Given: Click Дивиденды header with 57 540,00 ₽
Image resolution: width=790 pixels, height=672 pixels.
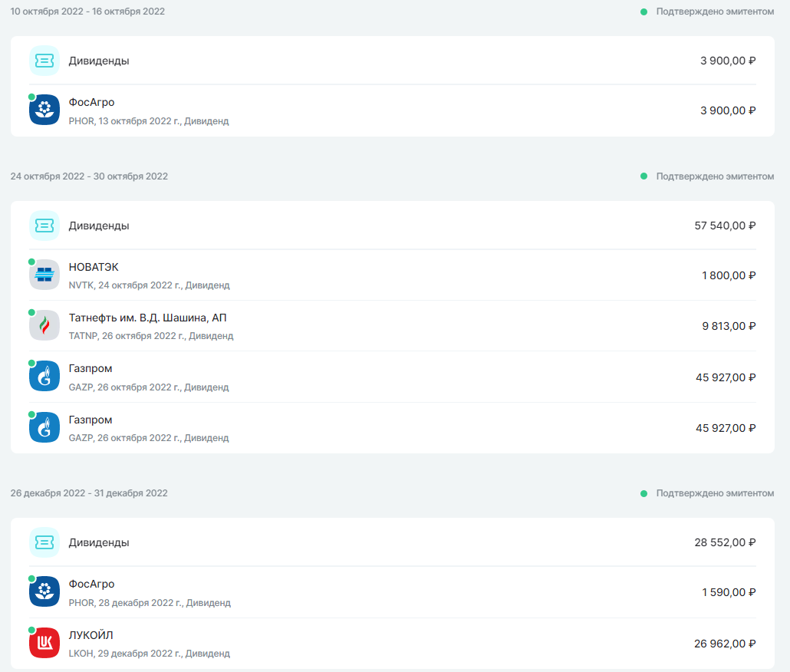Looking at the screenshot, I should point(393,226).
